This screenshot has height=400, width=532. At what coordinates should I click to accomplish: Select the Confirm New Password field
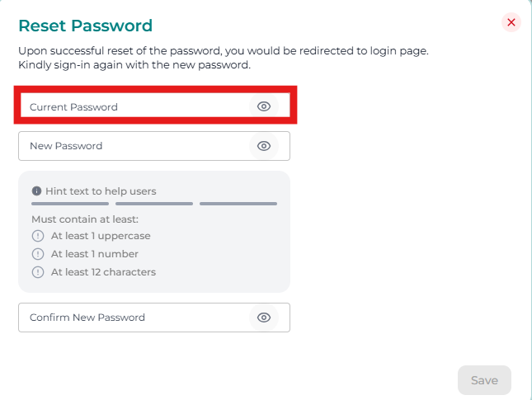coord(132,318)
